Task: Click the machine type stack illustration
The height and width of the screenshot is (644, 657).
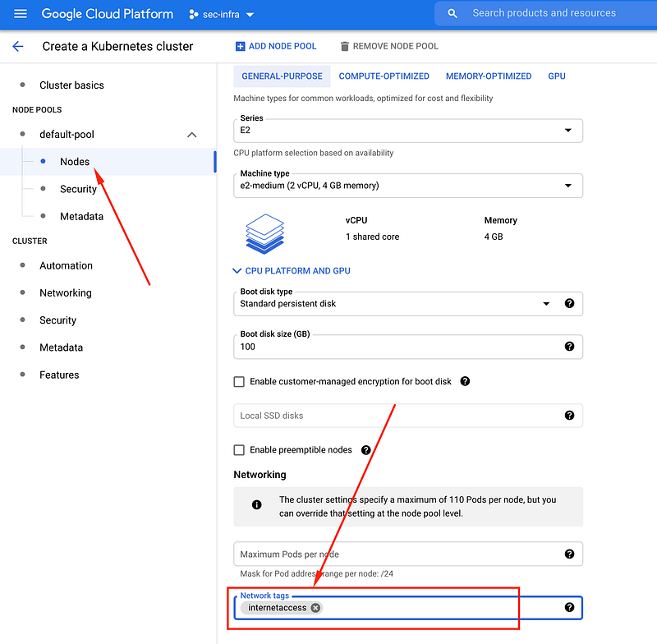Action: 264,234
